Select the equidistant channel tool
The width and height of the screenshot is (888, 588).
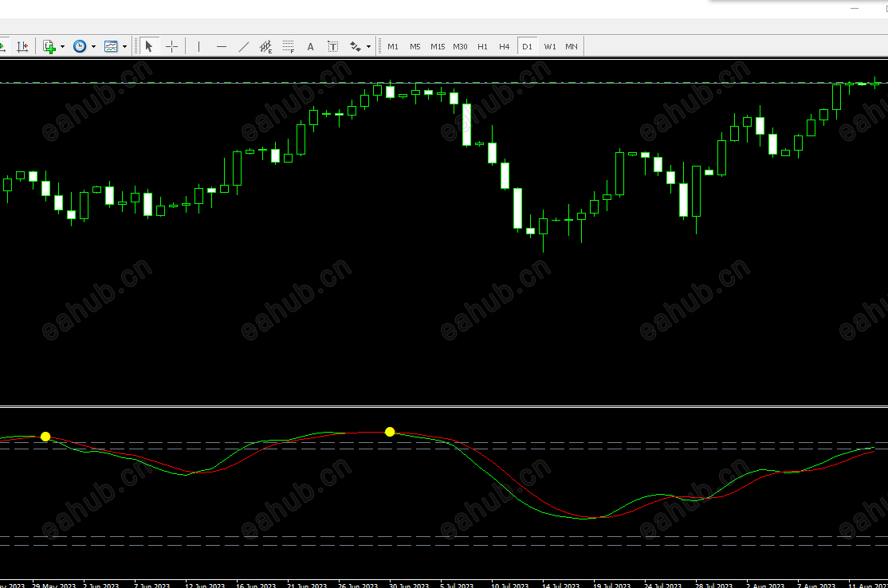pyautogui.click(x=265, y=46)
